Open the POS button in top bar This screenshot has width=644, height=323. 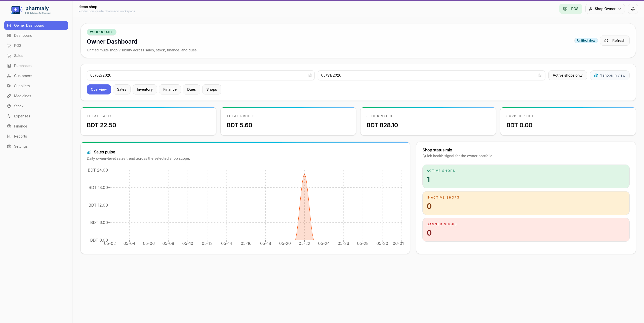pos(571,9)
